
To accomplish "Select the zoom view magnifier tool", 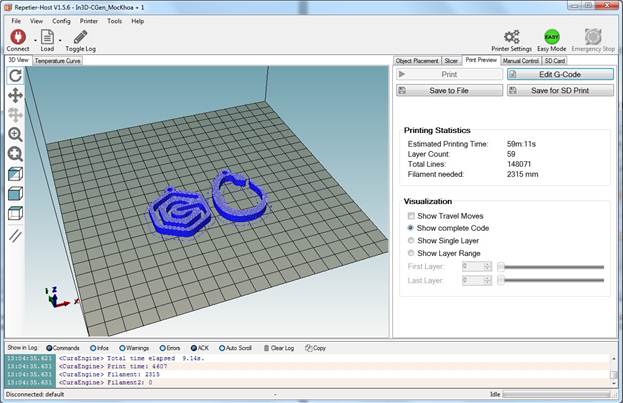I will [x=16, y=134].
